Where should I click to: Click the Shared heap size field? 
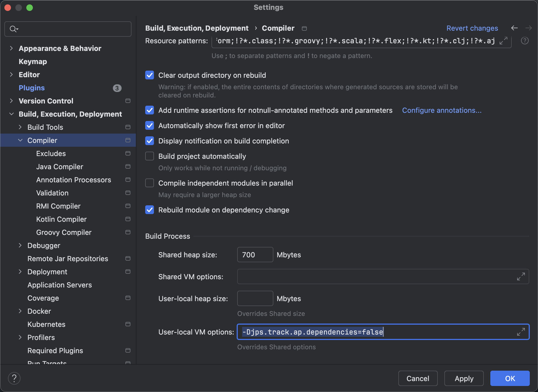pos(255,255)
